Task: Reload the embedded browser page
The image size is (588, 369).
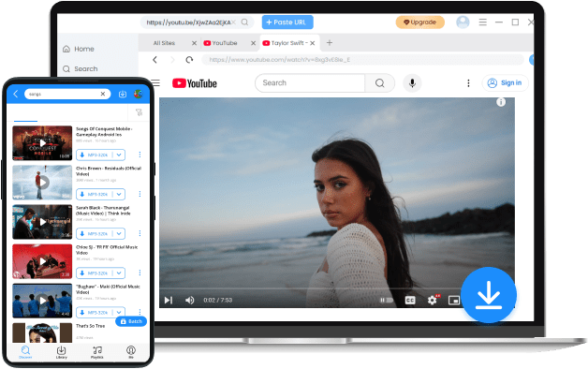Action: (189, 60)
